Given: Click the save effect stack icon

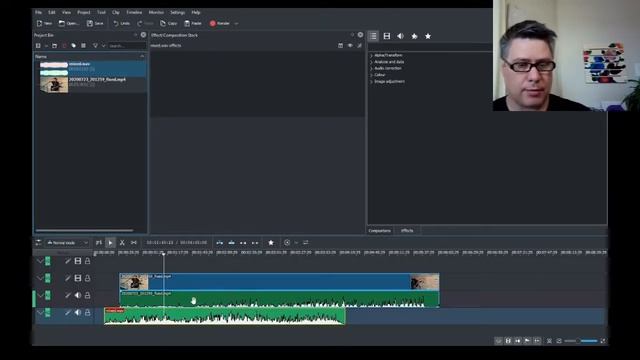Looking at the screenshot, I should [340, 46].
